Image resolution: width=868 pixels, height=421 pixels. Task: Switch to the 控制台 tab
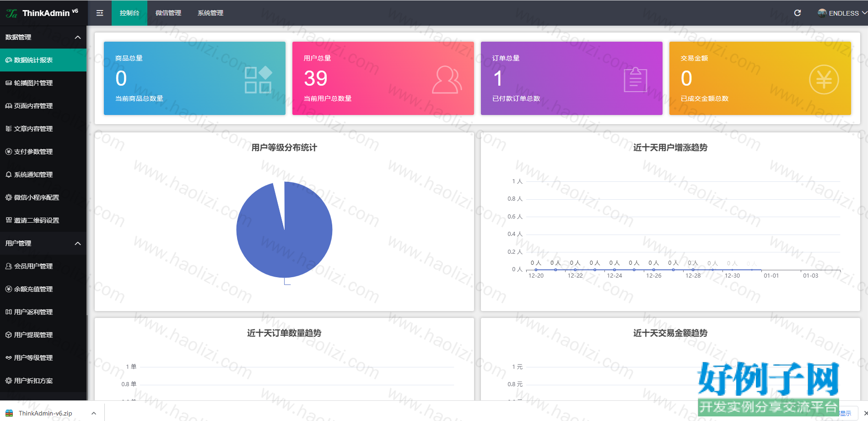pyautogui.click(x=129, y=13)
